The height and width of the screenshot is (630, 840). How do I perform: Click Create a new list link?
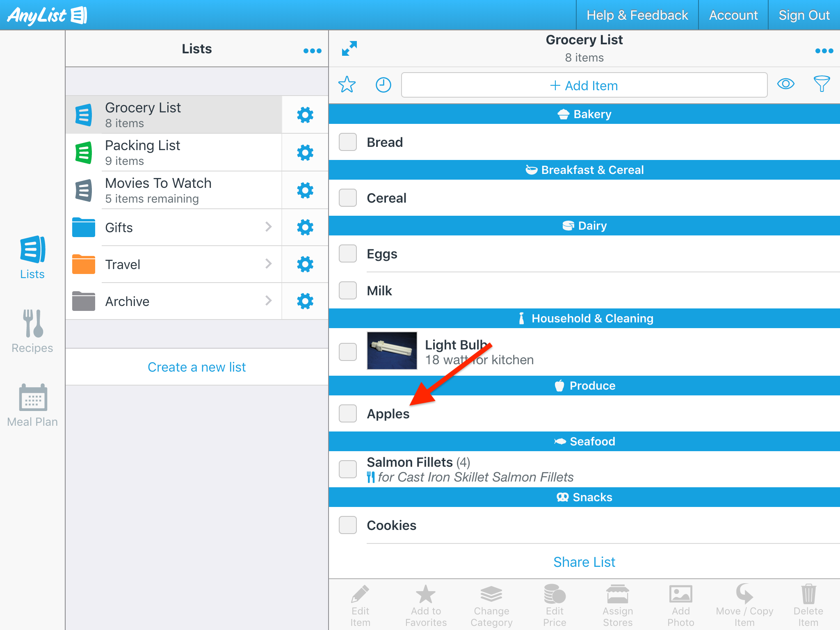pos(196,367)
